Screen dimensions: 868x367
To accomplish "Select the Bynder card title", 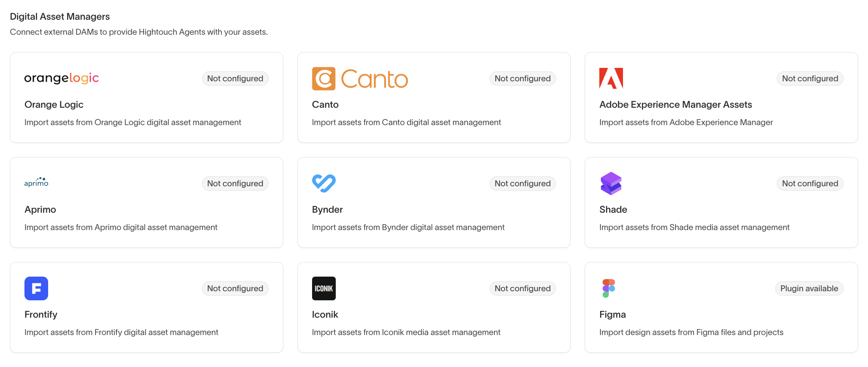I will click(327, 210).
